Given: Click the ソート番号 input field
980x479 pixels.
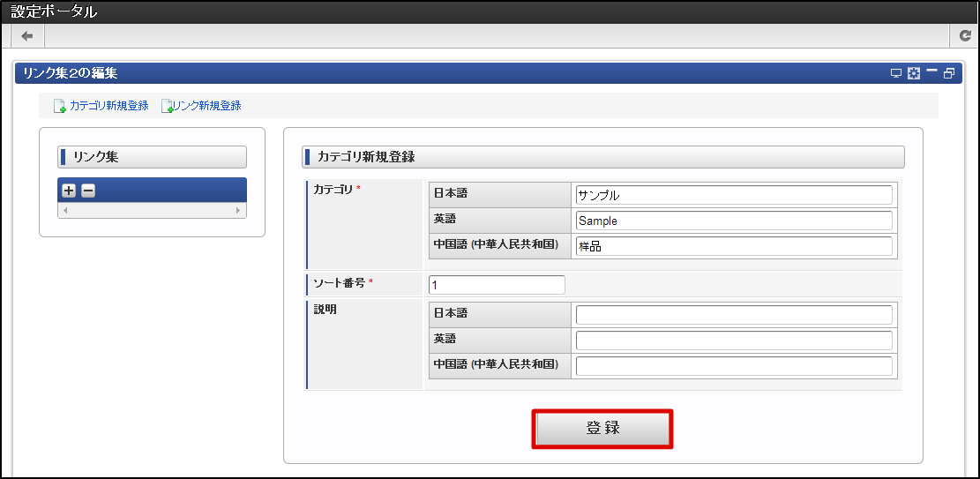Looking at the screenshot, I should pos(497,285).
